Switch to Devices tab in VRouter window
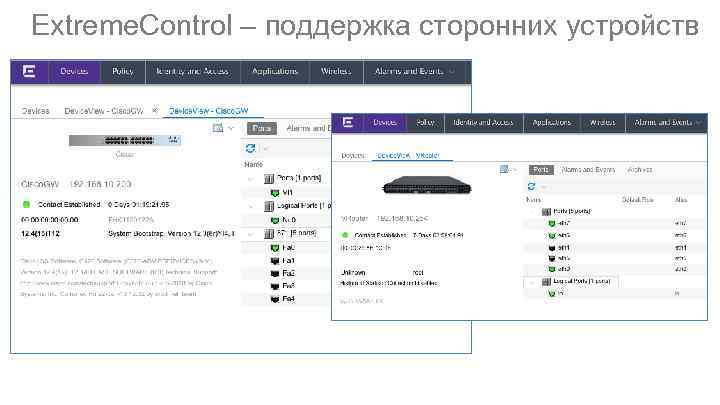The height and width of the screenshot is (405, 720). pyautogui.click(x=353, y=156)
